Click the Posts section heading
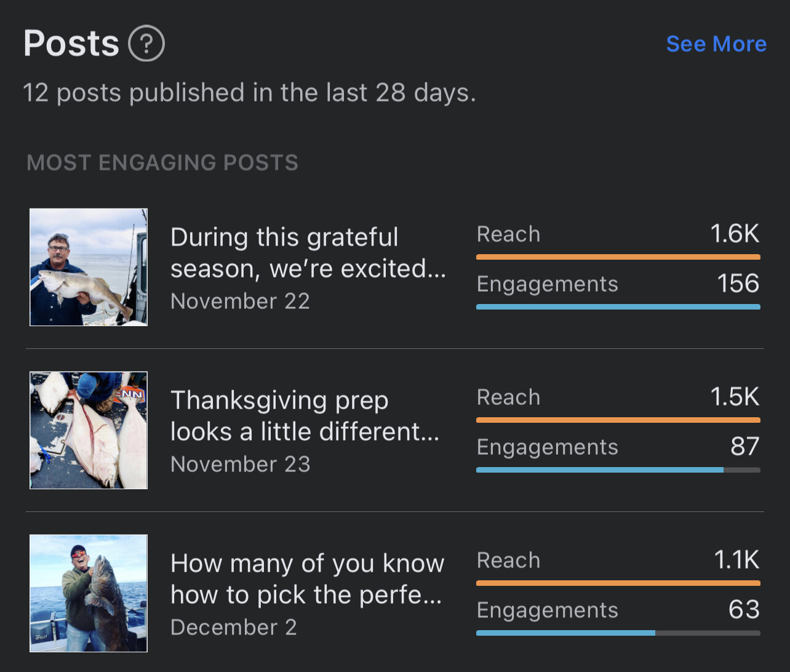 (x=71, y=44)
